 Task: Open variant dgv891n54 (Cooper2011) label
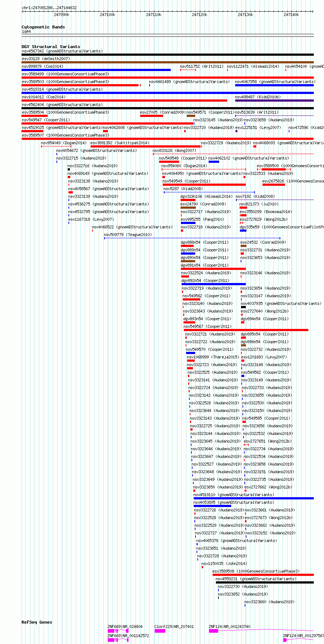pos(205,265)
